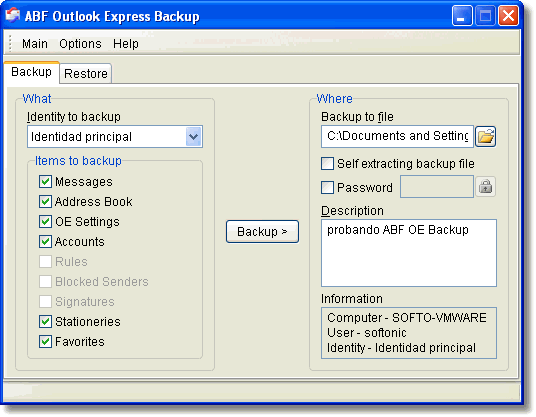536x417 pixels.
Task: Click the Description label
Action: coord(352,211)
